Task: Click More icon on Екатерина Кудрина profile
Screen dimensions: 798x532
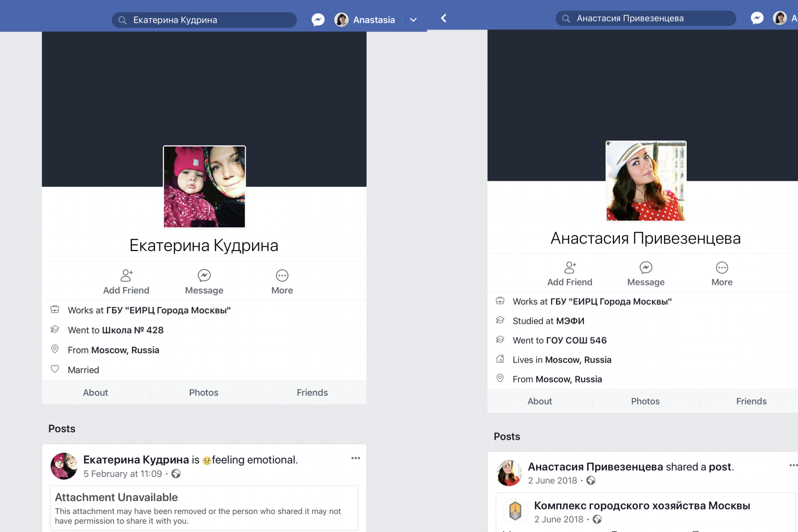Action: point(282,276)
